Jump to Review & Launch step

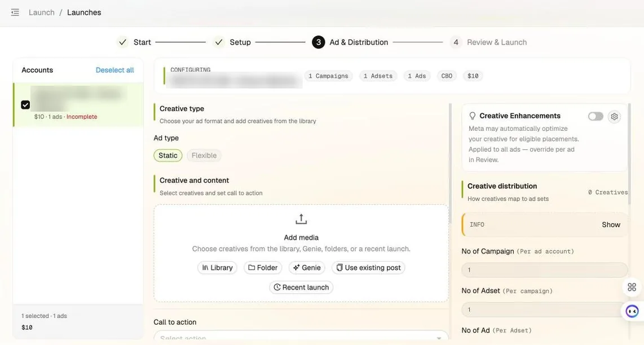coord(497,42)
